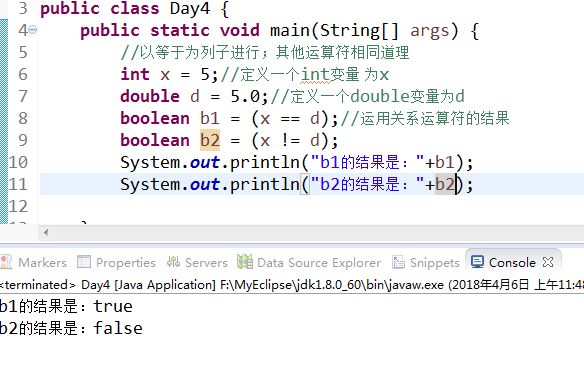Viewport: 584px width, 383px height.
Task: Click the Properties table icon
Action: tap(84, 262)
